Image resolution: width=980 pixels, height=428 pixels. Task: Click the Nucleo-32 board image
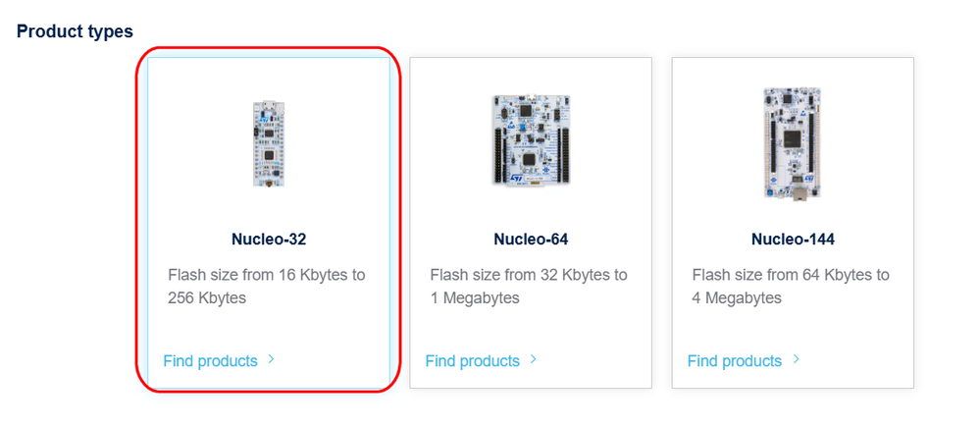coord(269,143)
